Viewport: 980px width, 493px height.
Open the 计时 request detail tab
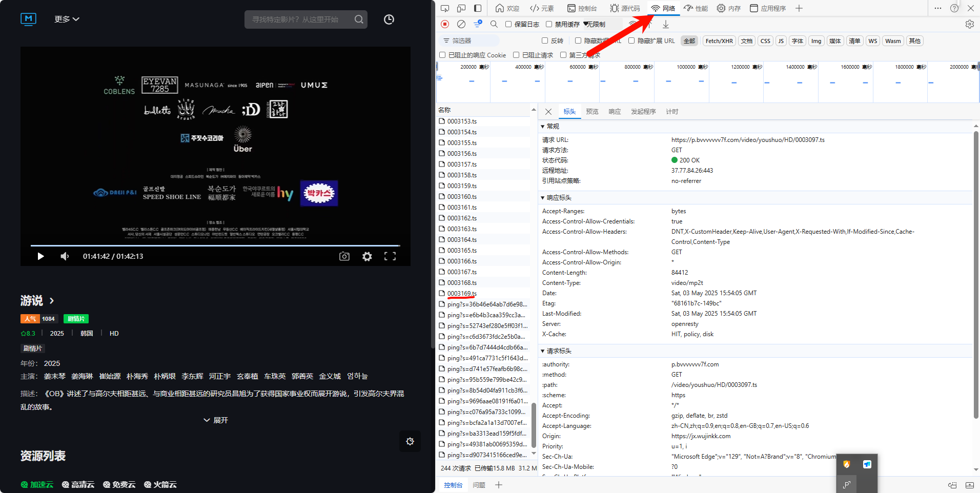pyautogui.click(x=672, y=112)
